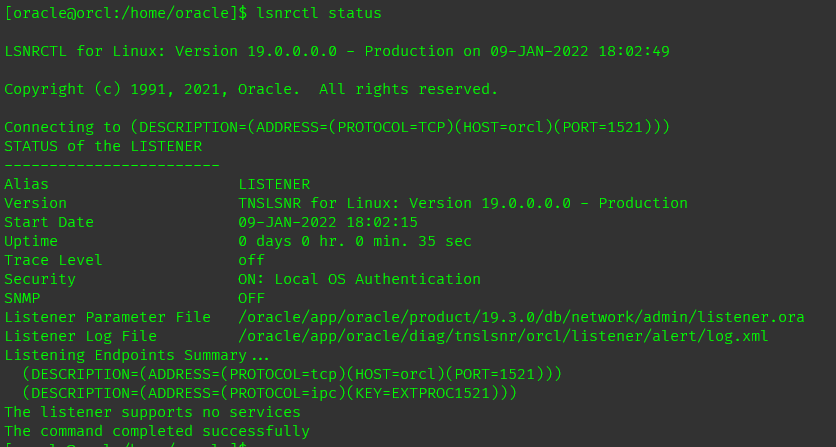Image resolution: width=836 pixels, height=447 pixels.
Task: Click the SNMP value OFF
Action: click(x=251, y=298)
